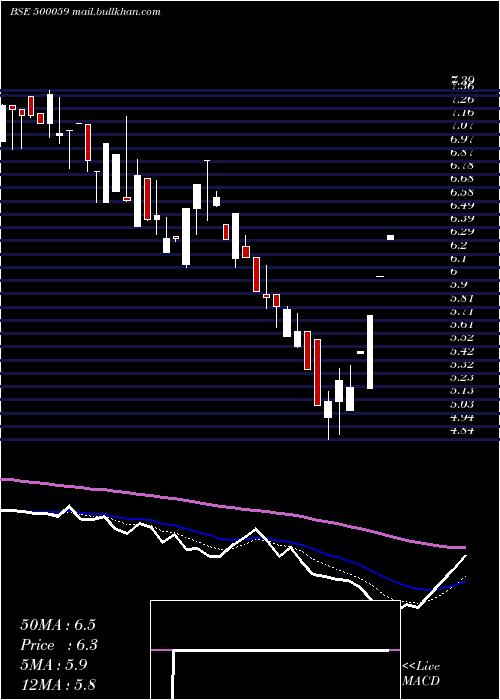The width and height of the screenshot is (500, 700).
Task: Select the 6.58 price axis label
Action: coord(462,192)
